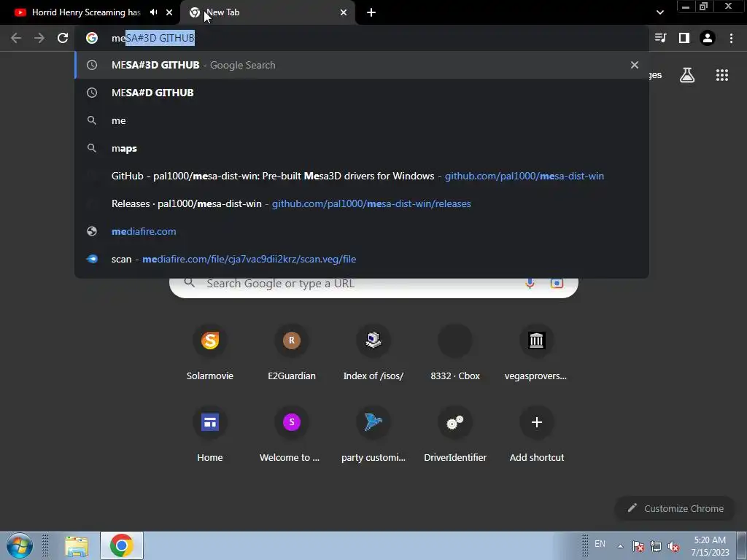Open the 8332 · Cbox shortcut

(455, 354)
